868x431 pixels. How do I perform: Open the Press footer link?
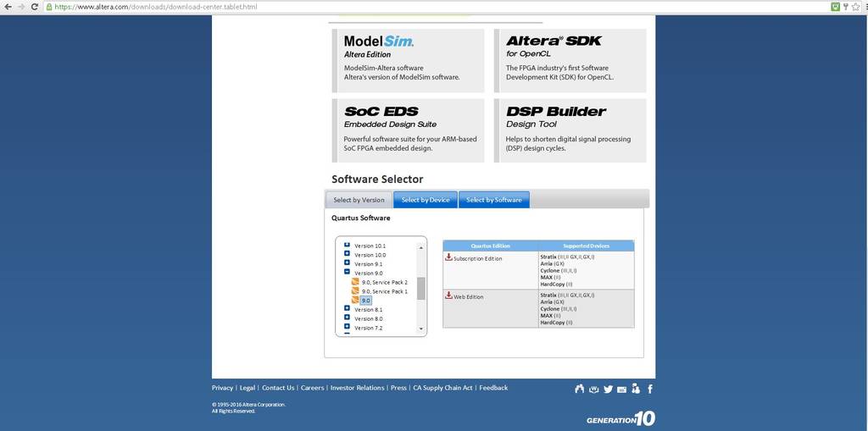(x=398, y=388)
